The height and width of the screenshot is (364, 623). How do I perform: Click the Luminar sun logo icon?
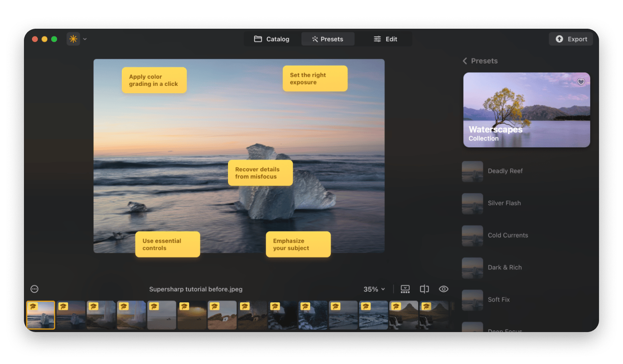[x=73, y=39]
